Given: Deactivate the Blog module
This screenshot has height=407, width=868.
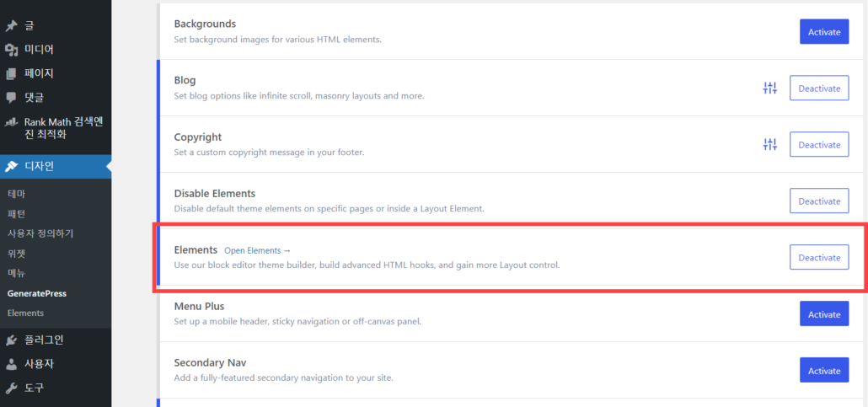Looking at the screenshot, I should (819, 88).
